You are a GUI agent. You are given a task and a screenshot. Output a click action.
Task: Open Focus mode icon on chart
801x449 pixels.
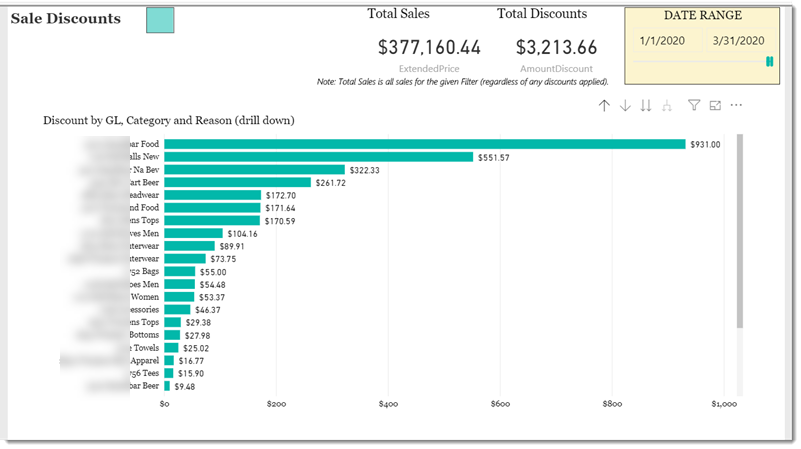[x=715, y=105]
